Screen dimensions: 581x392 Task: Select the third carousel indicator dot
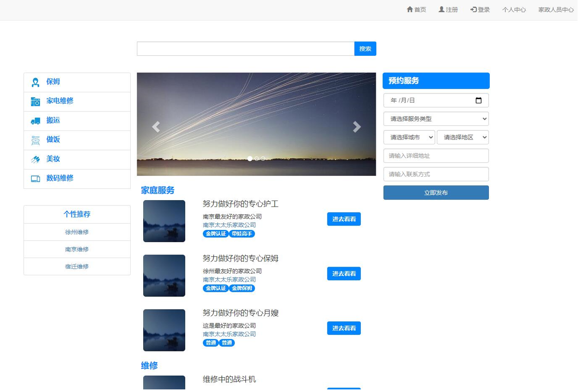tap(264, 159)
